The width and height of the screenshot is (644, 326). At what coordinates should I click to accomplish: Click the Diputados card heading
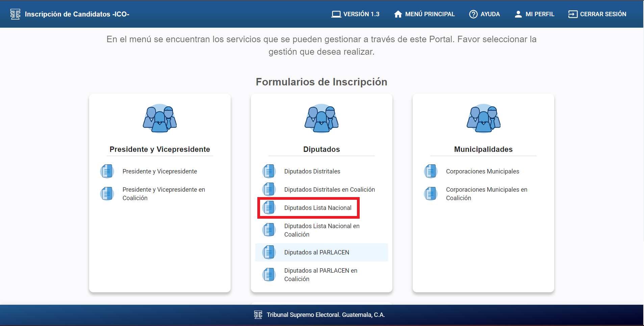coord(321,149)
